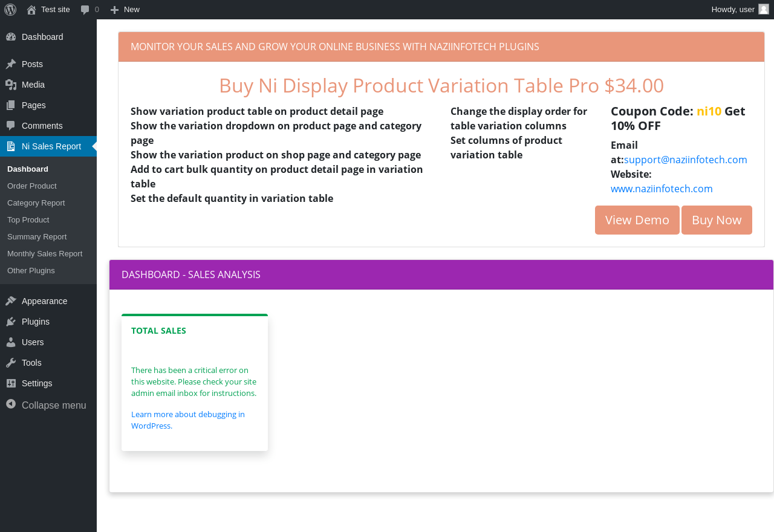The width and height of the screenshot is (774, 532).
Task: Open the Monthly Sales Report
Action: coord(48,253)
